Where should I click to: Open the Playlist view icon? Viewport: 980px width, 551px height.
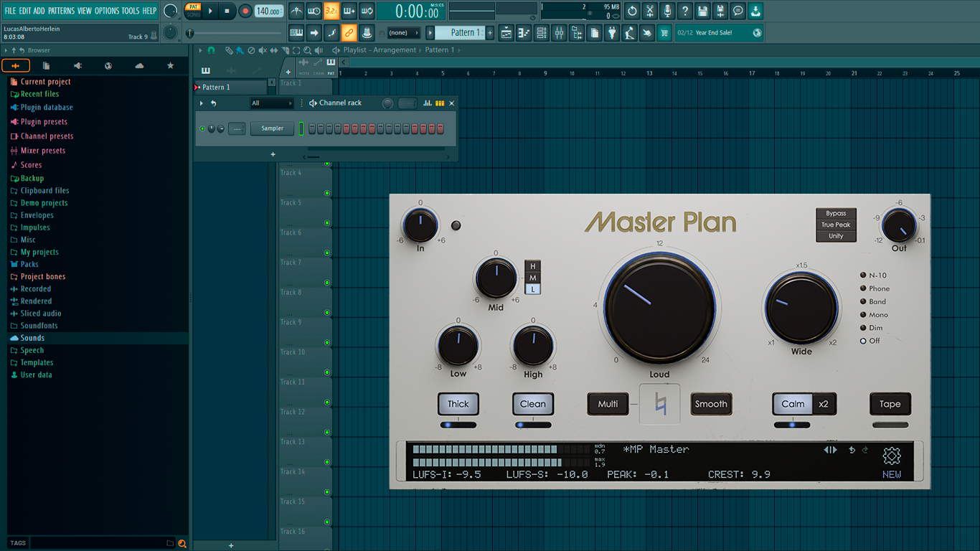(x=507, y=33)
